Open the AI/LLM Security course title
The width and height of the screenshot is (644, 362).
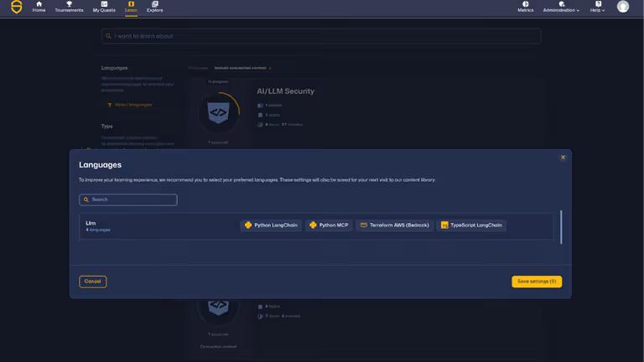click(x=285, y=91)
